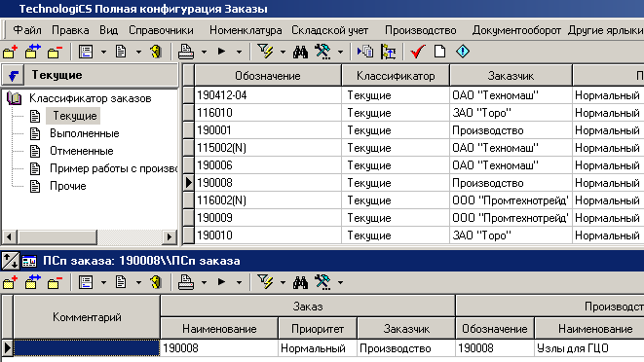Click the binoculars search icon in lower toolbar
The image size is (644, 362).
(301, 282)
